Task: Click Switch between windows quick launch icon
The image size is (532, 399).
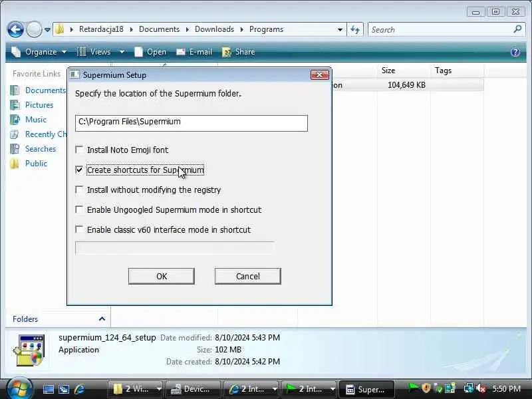Action: (64, 389)
